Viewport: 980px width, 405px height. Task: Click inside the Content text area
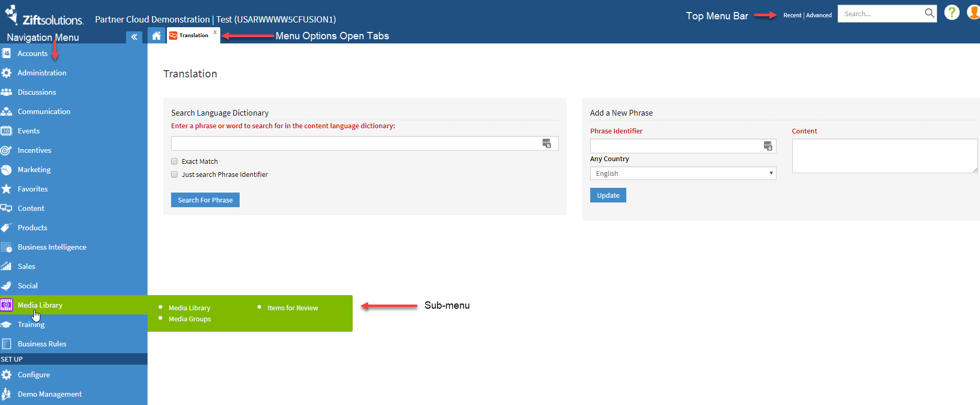click(x=884, y=156)
